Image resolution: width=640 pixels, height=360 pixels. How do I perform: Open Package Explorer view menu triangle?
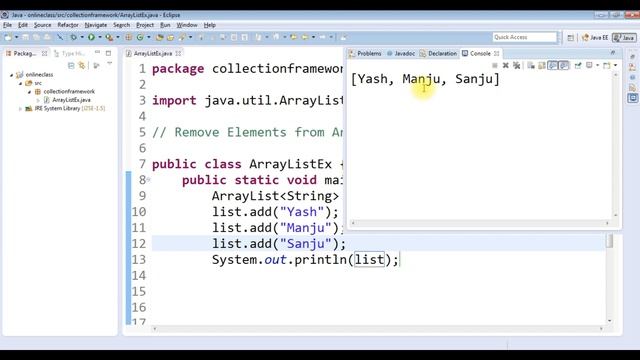click(x=109, y=64)
